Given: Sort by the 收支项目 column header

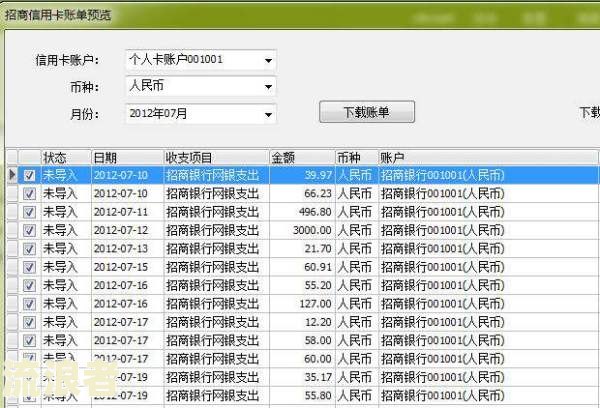Looking at the screenshot, I should click(x=217, y=158).
